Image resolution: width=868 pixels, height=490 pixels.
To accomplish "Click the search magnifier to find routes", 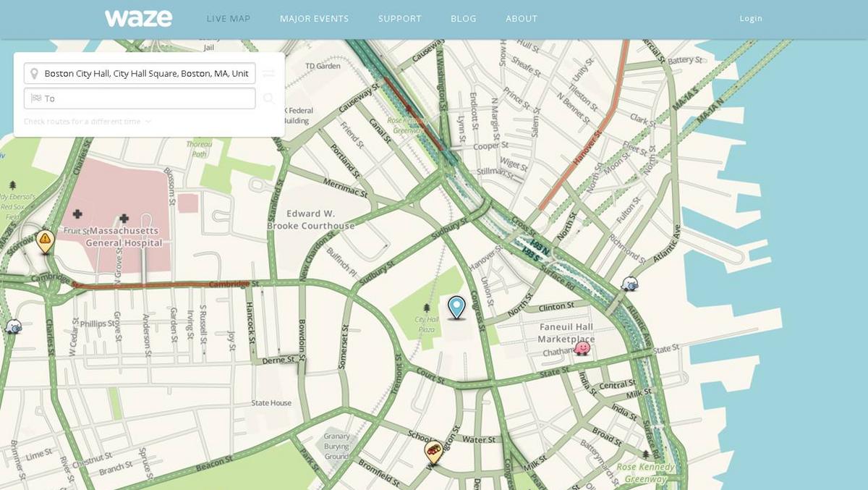I will [x=269, y=98].
